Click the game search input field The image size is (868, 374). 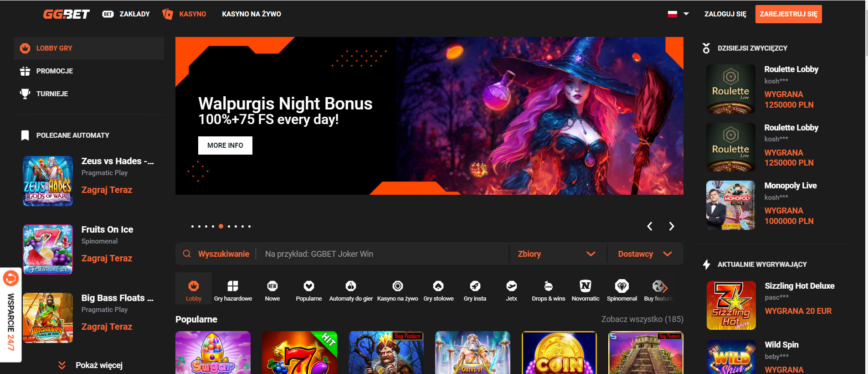[x=383, y=254]
